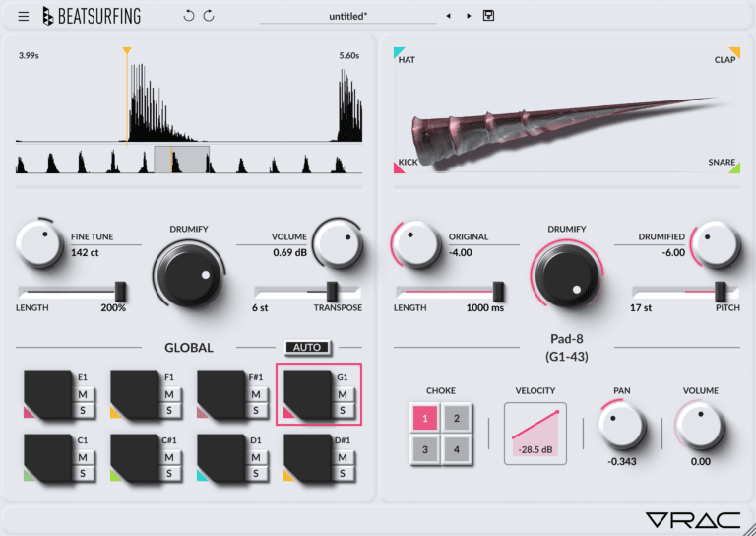
Task: Trigger the D#1 pad
Action: 308,458
